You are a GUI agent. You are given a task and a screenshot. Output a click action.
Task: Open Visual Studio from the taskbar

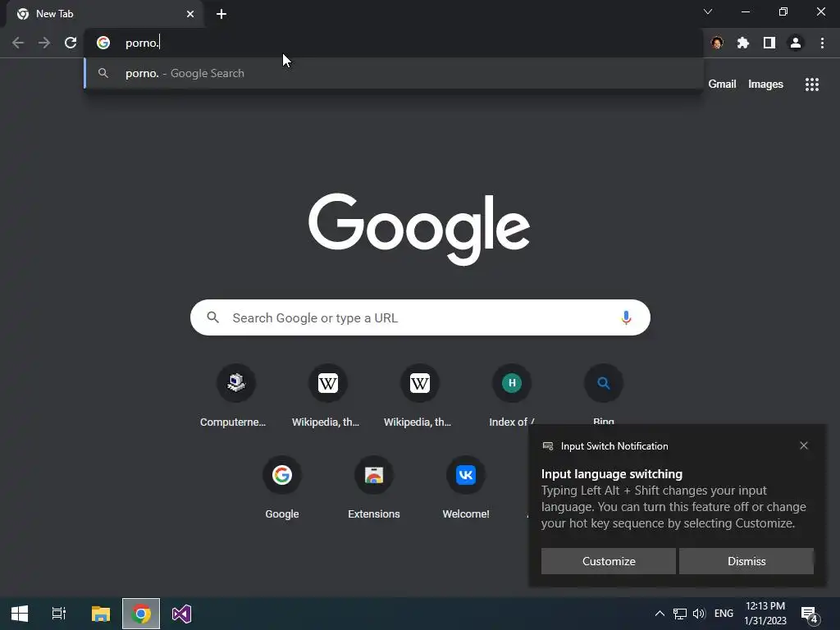tap(181, 614)
